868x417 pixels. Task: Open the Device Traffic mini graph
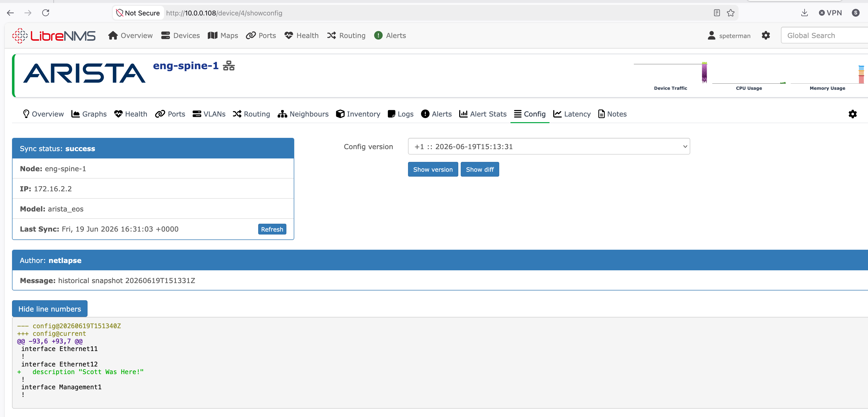671,76
